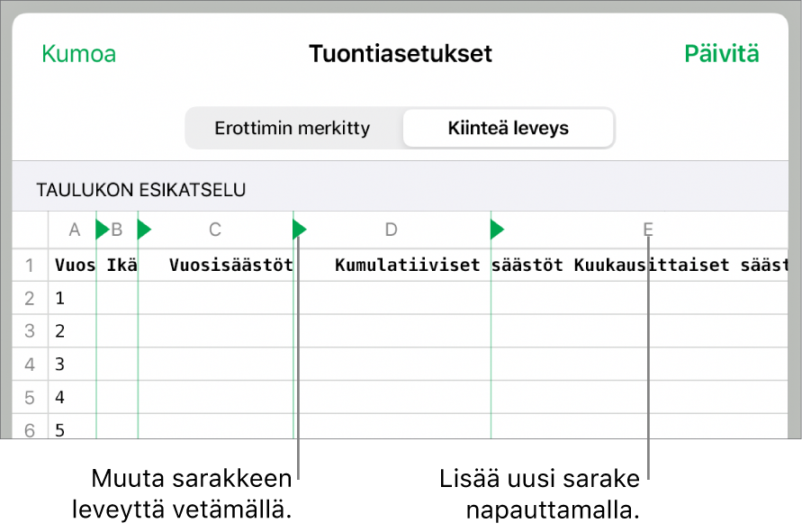Viewport: 802px width, 532px height.
Task: Click the säästöt Kuukausittaiset text cell
Action: pos(639,266)
